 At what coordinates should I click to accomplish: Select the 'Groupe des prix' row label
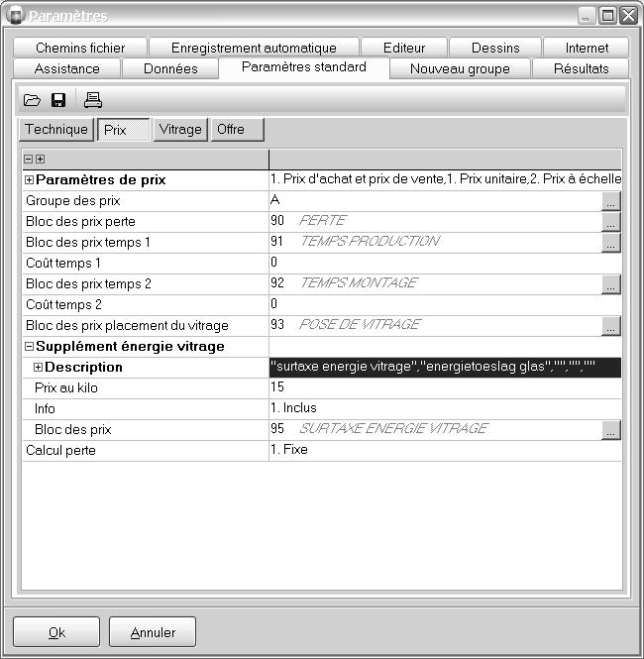[x=73, y=201]
